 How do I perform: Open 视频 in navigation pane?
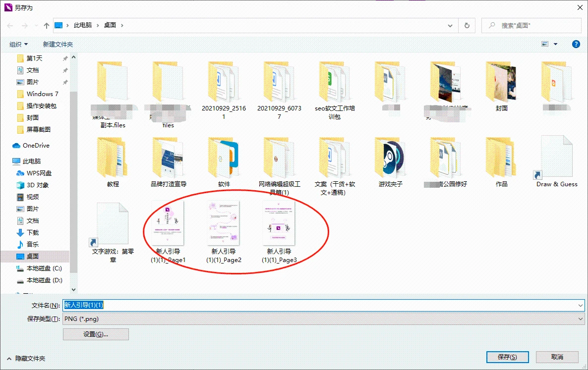click(33, 197)
